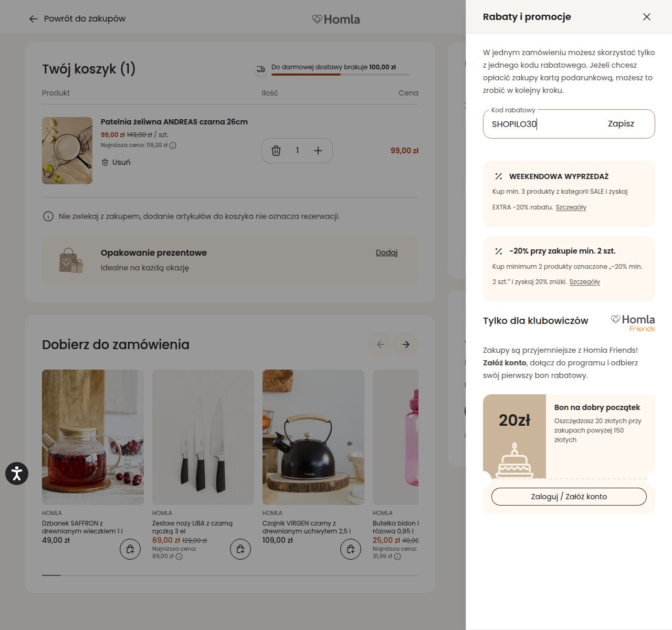The image size is (672, 630).
Task: Click the back arrow beside Powrót do zakupów
Action: [x=33, y=19]
